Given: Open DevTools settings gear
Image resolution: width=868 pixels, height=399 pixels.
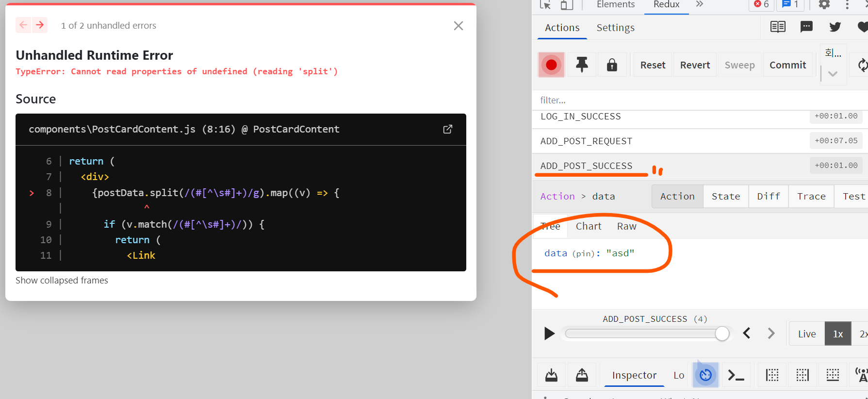Looking at the screenshot, I should tap(824, 5).
